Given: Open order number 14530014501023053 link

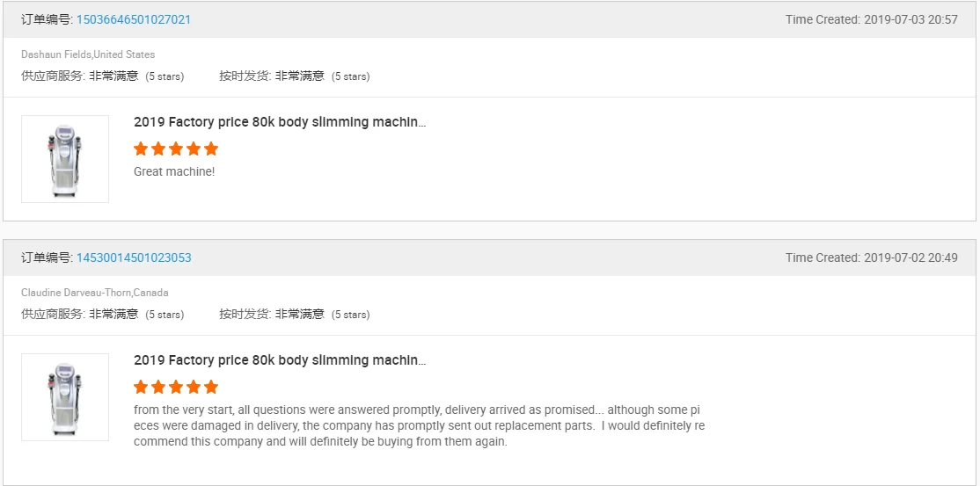Looking at the screenshot, I should pos(133,258).
